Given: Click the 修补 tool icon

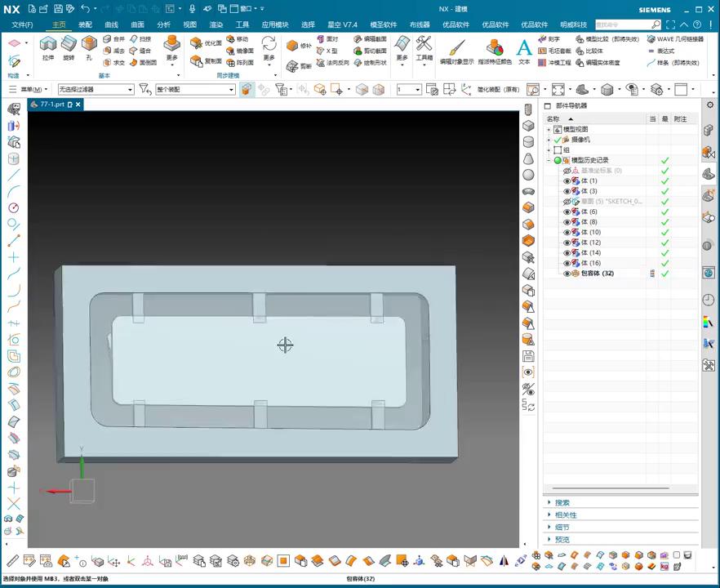Looking at the screenshot, I should 294,46.
